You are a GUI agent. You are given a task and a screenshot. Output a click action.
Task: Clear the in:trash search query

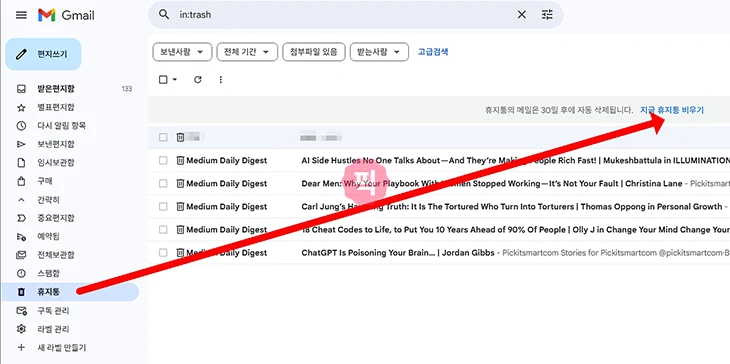[521, 15]
